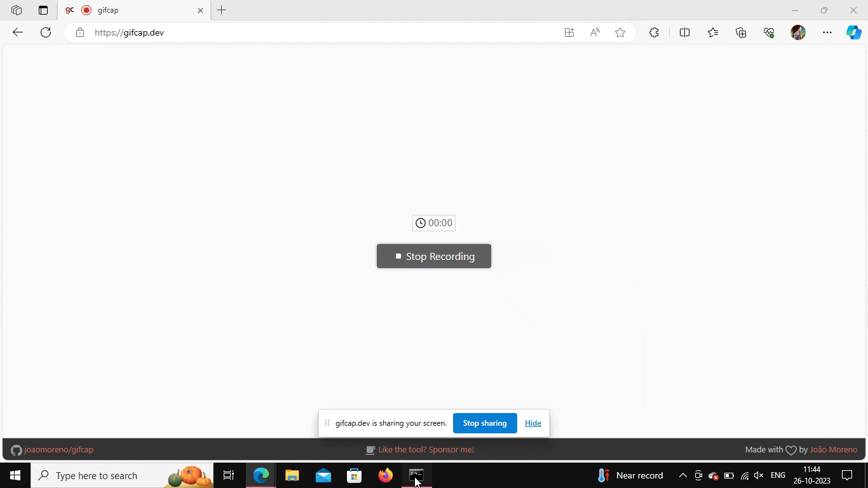Open the Near record weather widget
The width and height of the screenshot is (868, 488).
click(630, 475)
